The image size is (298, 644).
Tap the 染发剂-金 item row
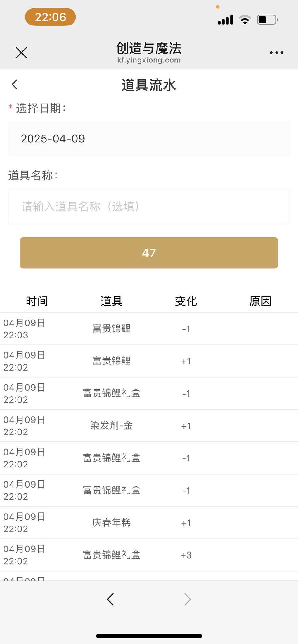click(x=149, y=426)
